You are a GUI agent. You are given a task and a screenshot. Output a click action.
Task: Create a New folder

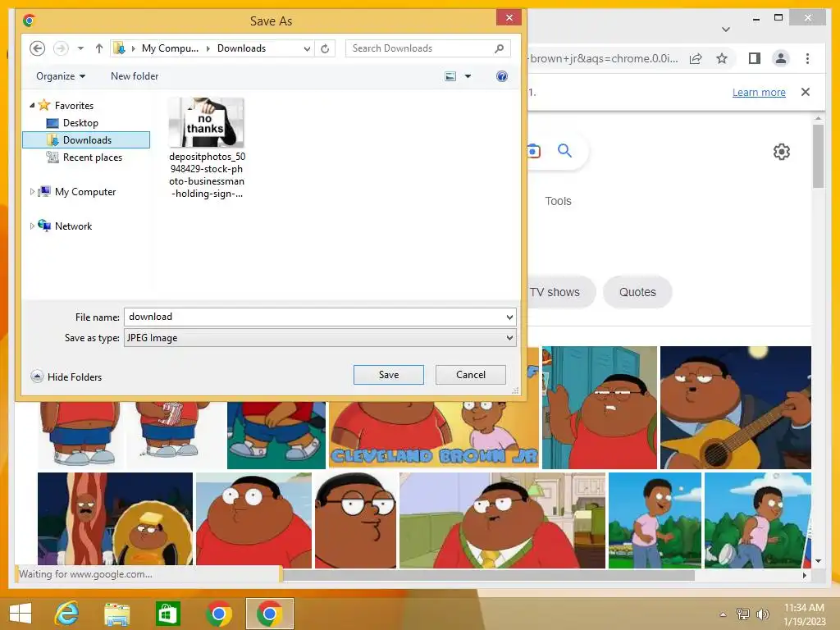tap(135, 76)
